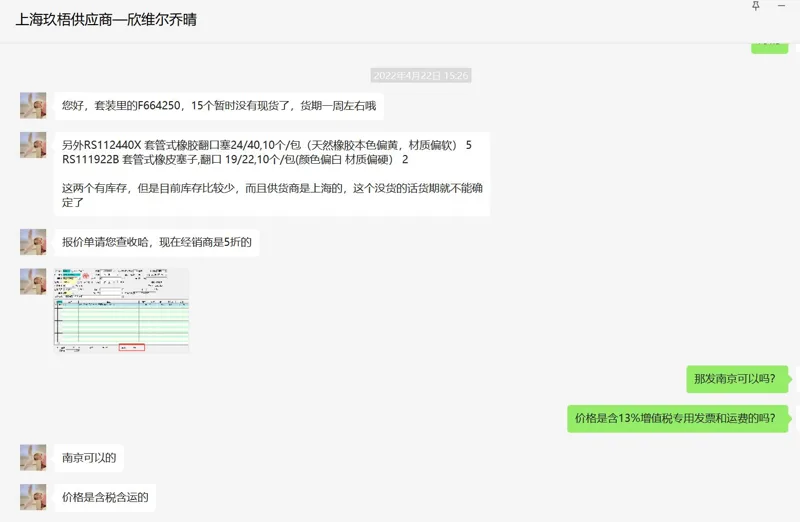
Task: Click sender avatar beside 南京可以的 message
Action: 33,457
